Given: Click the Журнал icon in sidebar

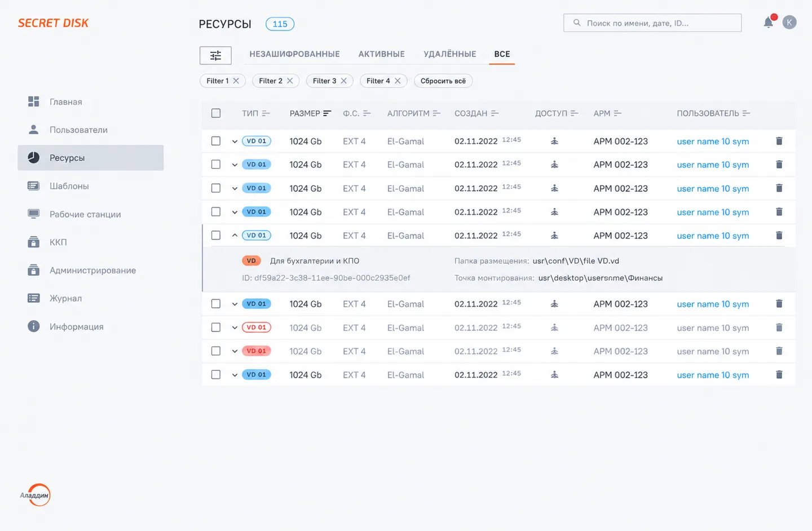Looking at the screenshot, I should [34, 298].
